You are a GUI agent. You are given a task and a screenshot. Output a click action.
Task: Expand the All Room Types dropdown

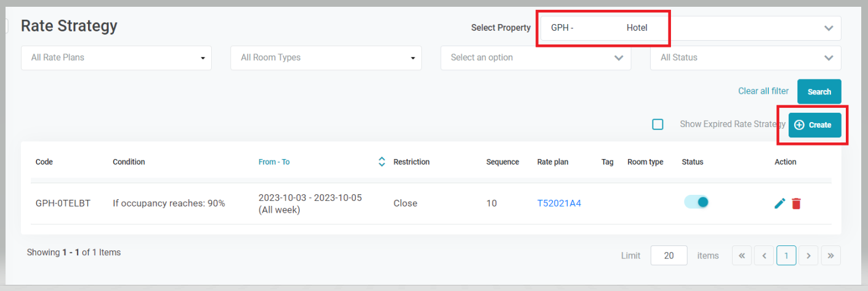326,58
